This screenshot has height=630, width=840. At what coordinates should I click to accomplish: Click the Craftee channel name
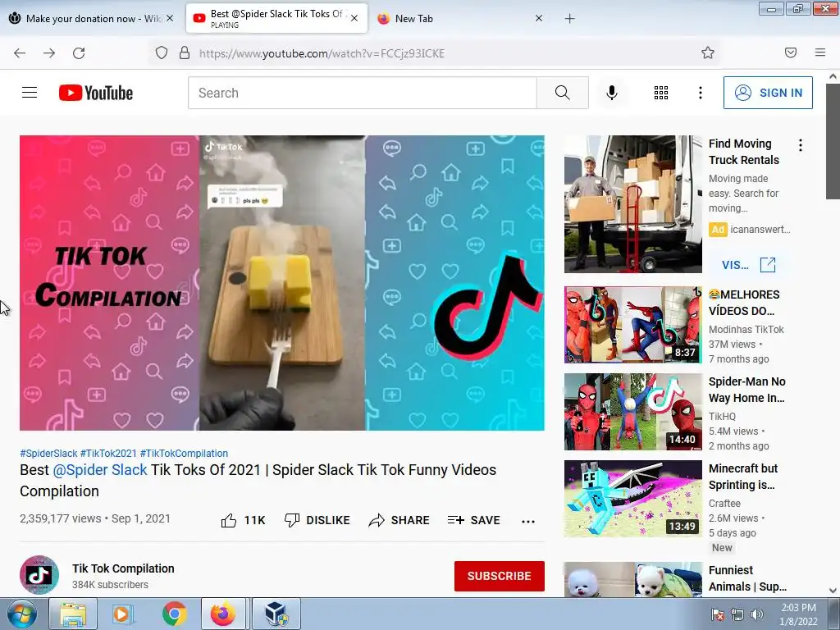(724, 503)
